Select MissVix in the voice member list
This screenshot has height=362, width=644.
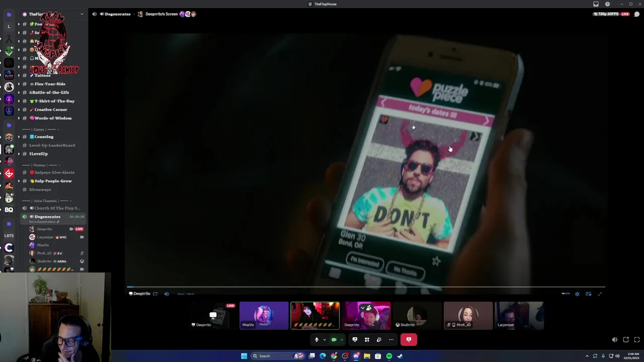[x=56, y=245]
